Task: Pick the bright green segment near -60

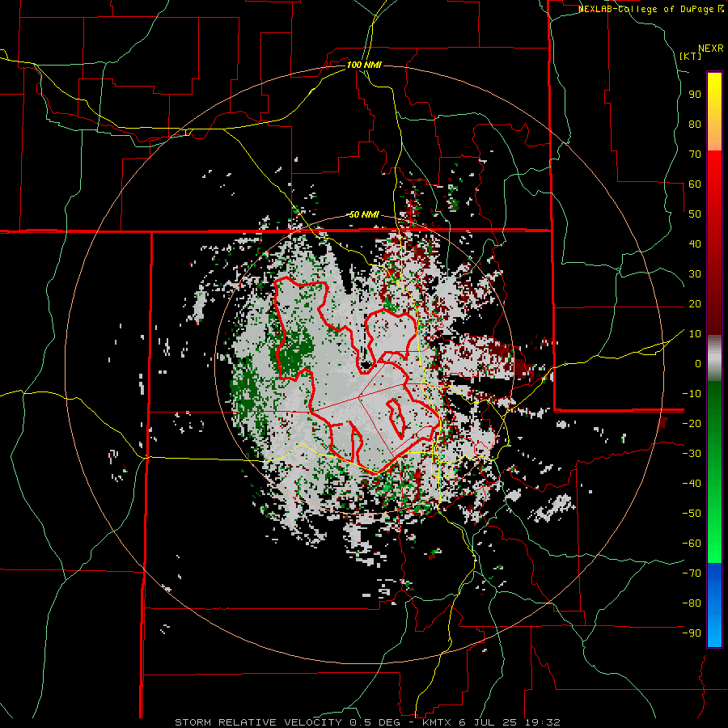Action: pos(714,544)
